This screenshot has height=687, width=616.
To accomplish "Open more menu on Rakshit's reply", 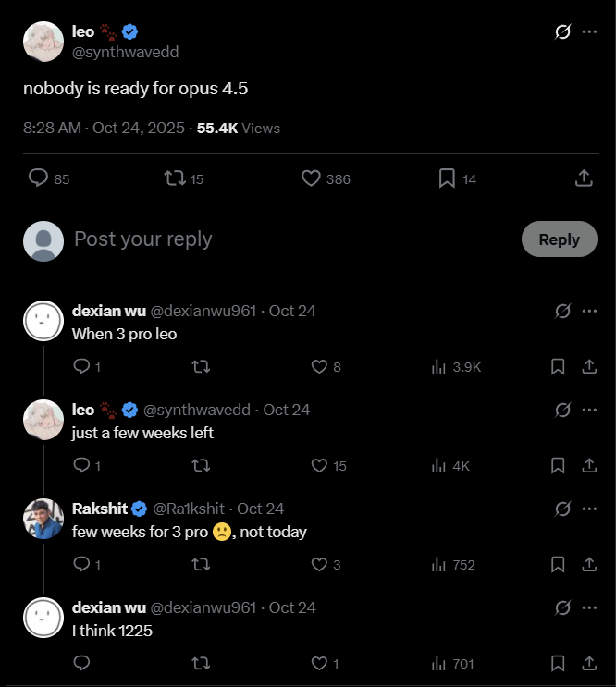I will coord(589,509).
